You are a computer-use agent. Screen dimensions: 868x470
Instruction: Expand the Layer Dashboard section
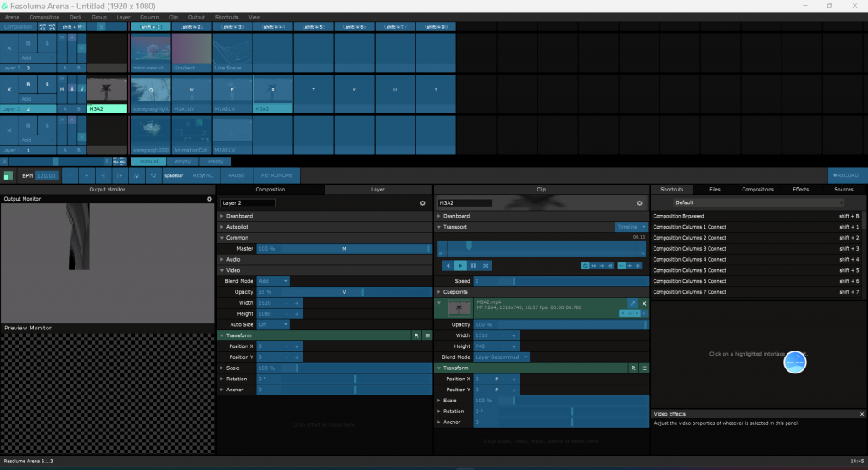point(239,216)
